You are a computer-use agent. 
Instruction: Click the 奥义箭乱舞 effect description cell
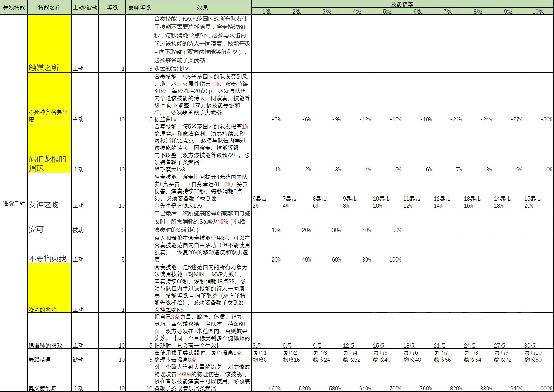202,377
